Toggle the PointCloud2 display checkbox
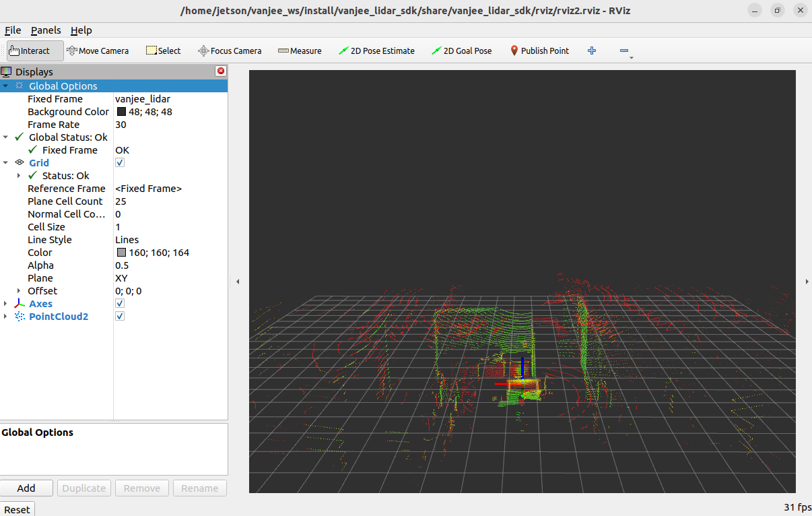The width and height of the screenshot is (812, 516). (x=120, y=317)
